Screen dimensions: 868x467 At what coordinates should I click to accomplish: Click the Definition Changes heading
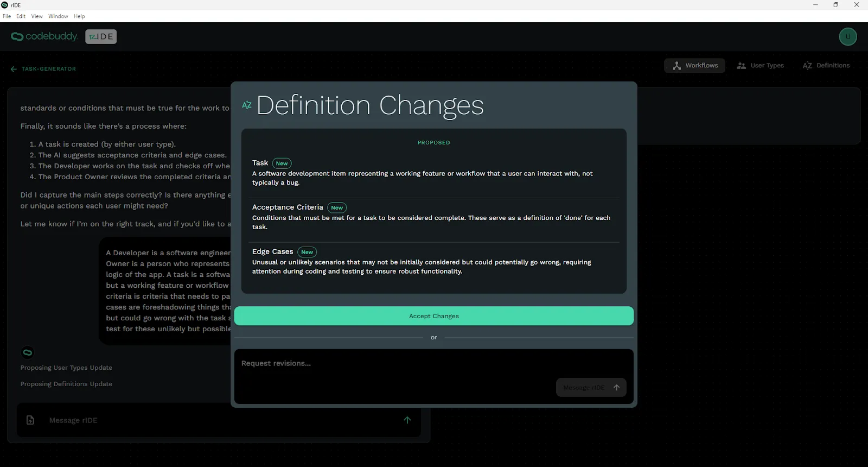tap(370, 105)
